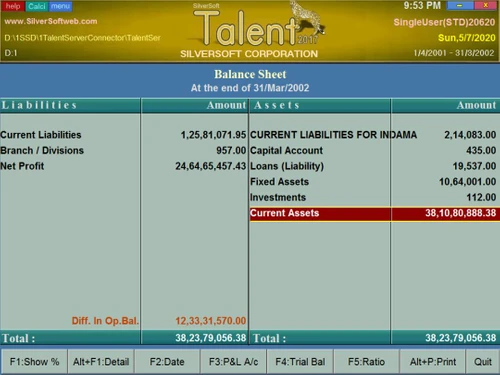
Task: Click the date Sun,5/7/2020
Action: point(467,38)
